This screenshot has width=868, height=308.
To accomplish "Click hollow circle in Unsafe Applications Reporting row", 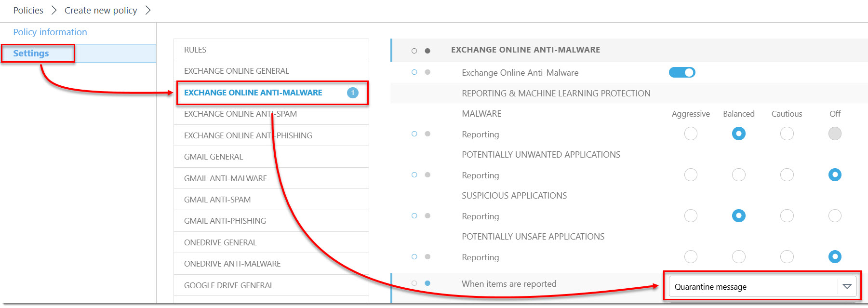I will [414, 257].
